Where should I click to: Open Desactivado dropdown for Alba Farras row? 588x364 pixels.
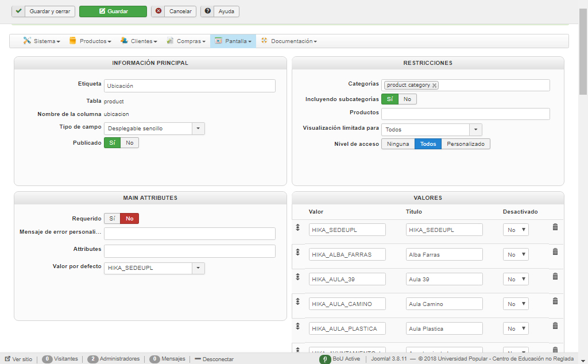516,254
